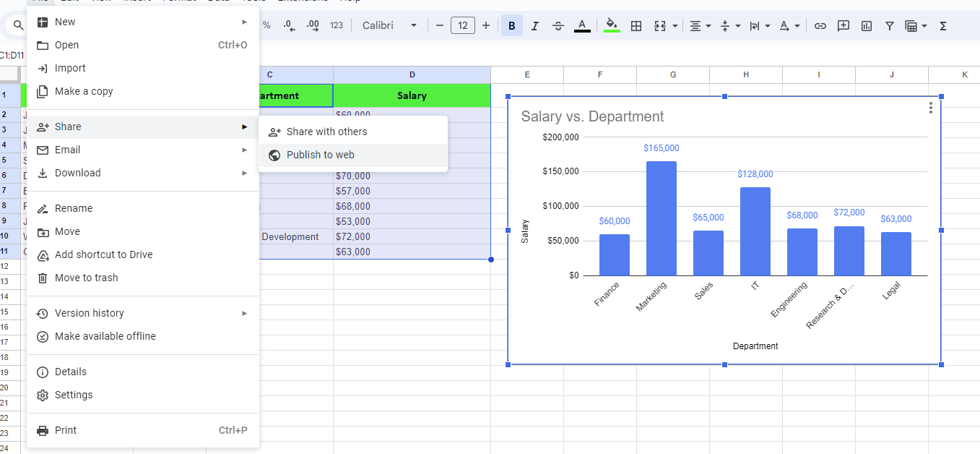The height and width of the screenshot is (454, 980).
Task: Click the Finance bar in the chart
Action: point(615,254)
